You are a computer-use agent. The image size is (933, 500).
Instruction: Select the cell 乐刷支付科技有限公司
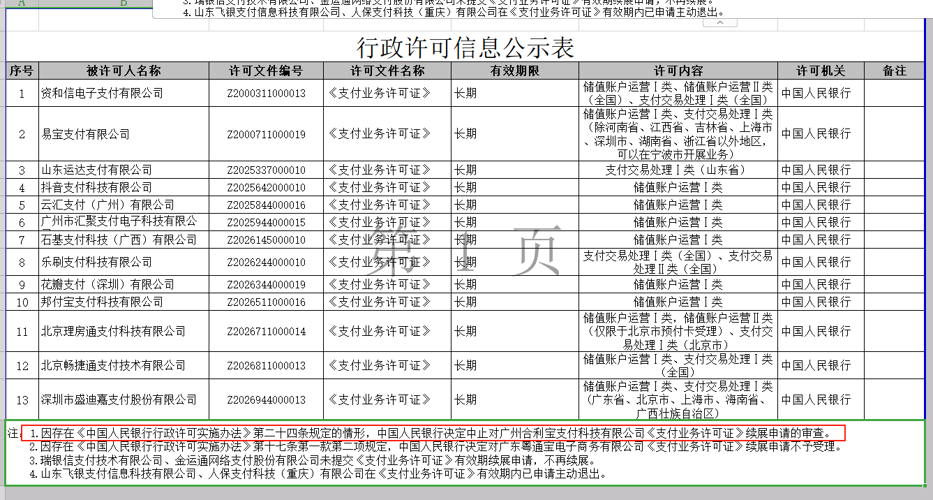(x=124, y=262)
